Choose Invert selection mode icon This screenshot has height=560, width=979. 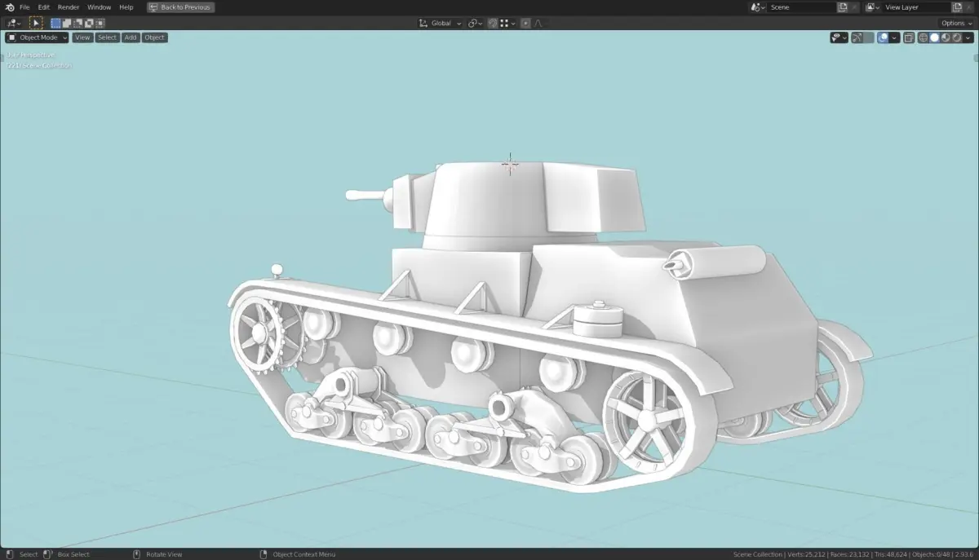pos(89,23)
